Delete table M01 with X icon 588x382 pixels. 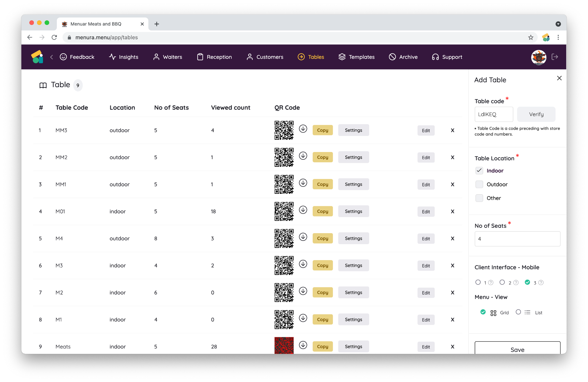coord(452,211)
